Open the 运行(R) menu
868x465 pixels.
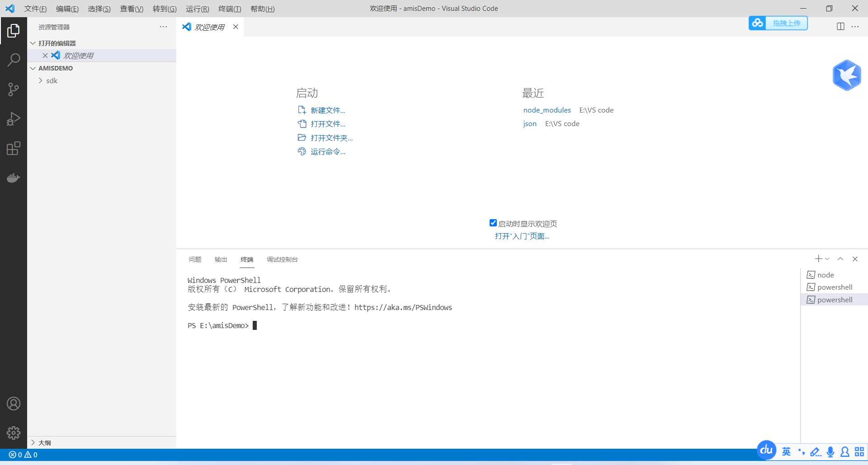pyautogui.click(x=197, y=9)
